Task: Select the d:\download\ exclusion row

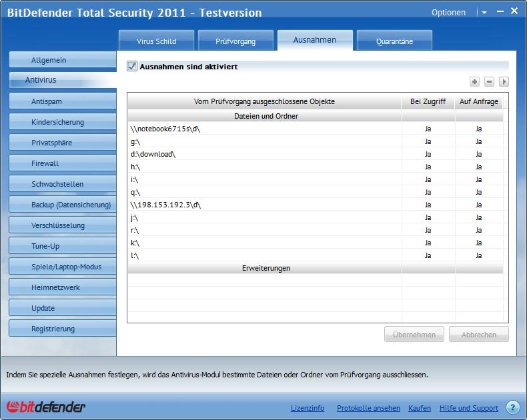Action: [x=316, y=154]
